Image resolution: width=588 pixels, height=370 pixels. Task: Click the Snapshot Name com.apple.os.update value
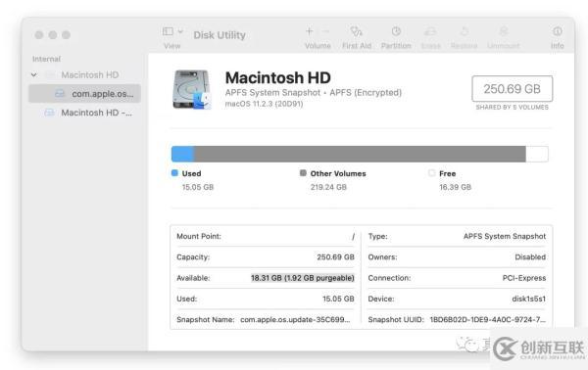295,319
